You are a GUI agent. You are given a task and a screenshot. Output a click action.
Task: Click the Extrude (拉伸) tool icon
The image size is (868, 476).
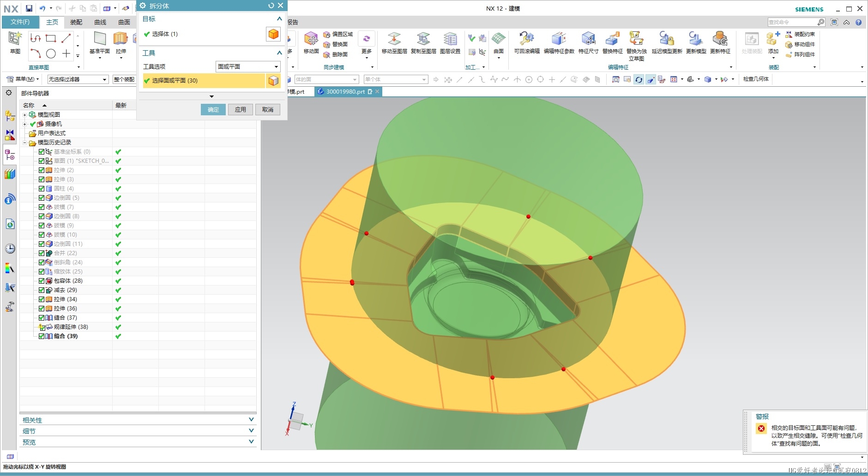121,39
